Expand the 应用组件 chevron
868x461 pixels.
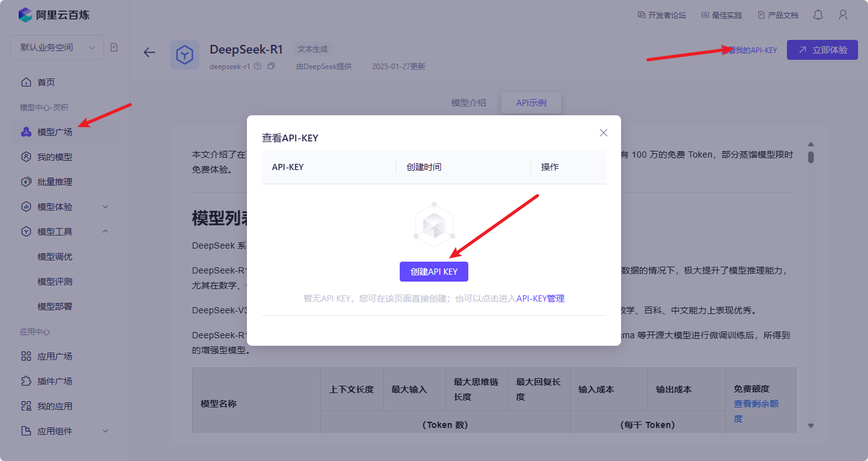tap(105, 431)
